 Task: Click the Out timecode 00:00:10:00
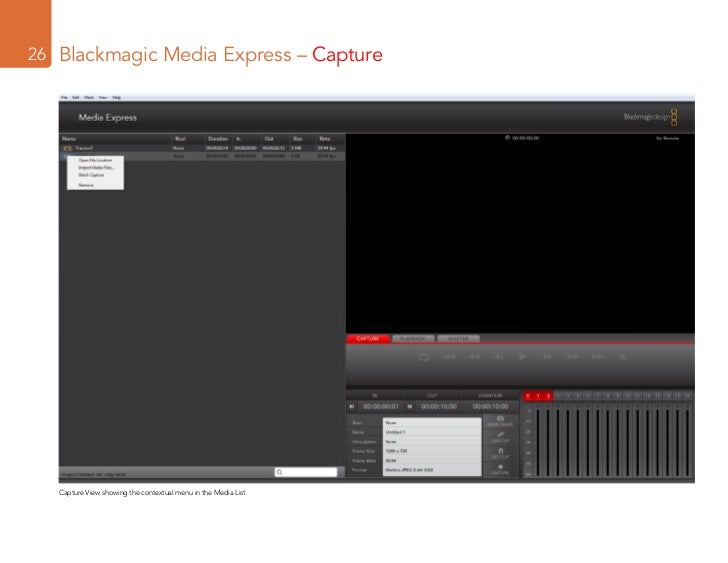click(x=439, y=407)
